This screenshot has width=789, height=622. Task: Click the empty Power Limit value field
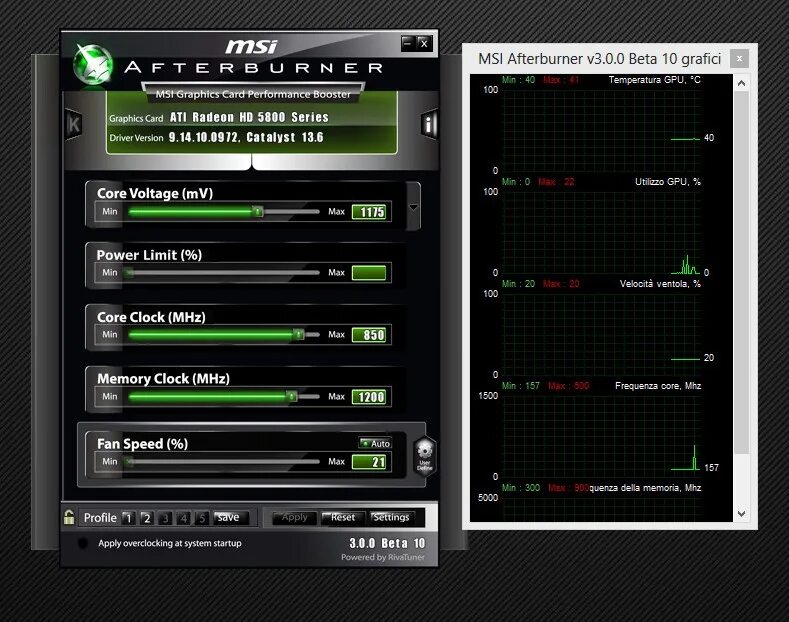(x=371, y=273)
